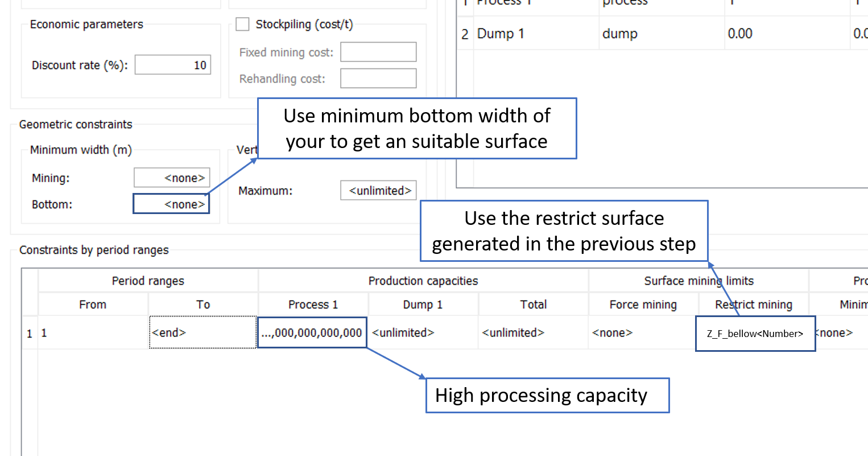Select the Mining minimum width field
Viewport: 868px width, 456px height.
(172, 178)
